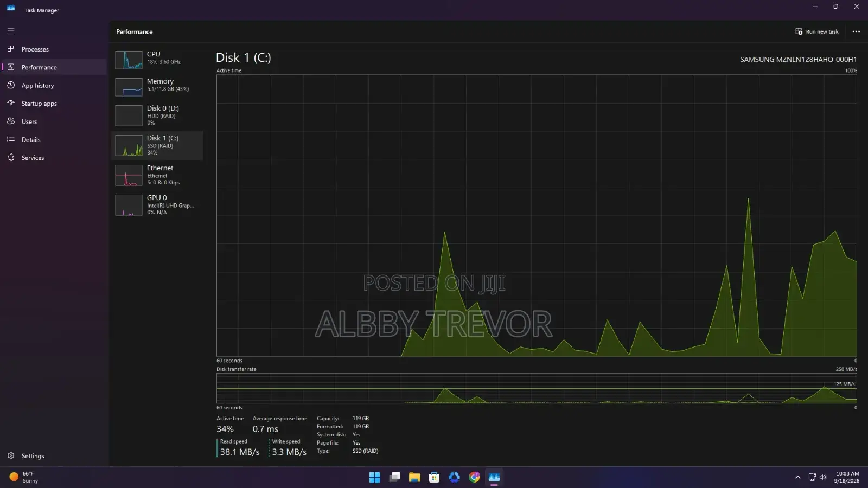This screenshot has height=488, width=868.
Task: Show hidden system tray icons
Action: coord(797,477)
